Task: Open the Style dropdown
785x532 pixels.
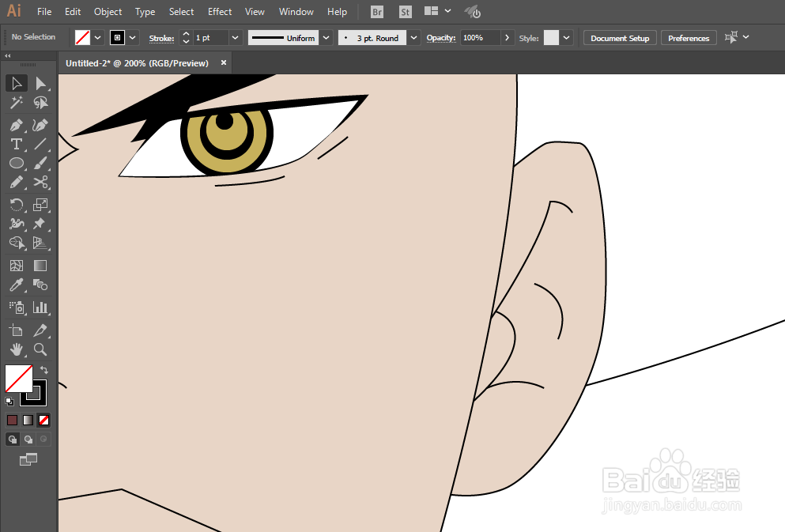Action: [565, 37]
